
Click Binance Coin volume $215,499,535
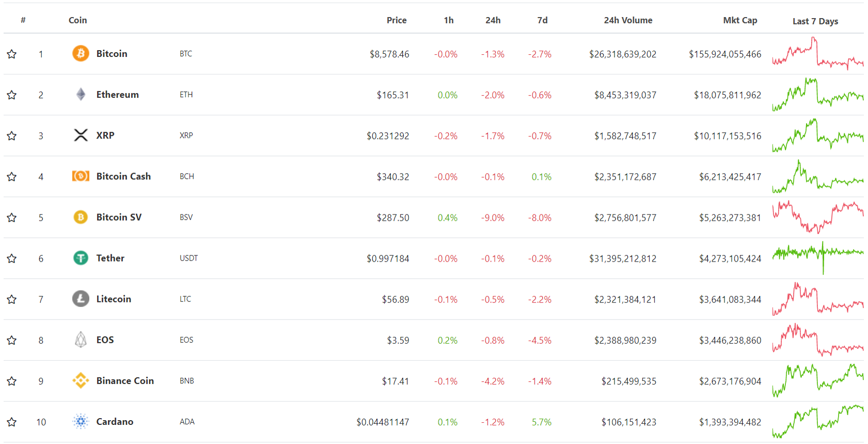[x=629, y=381]
